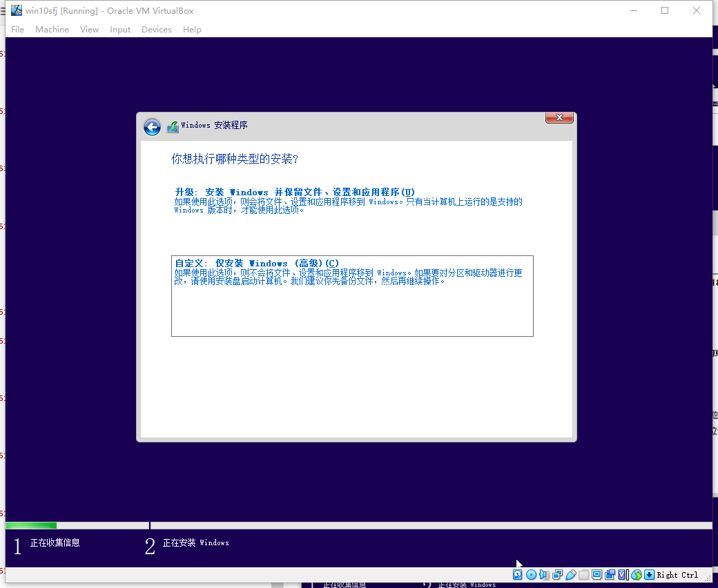This screenshot has height=588, width=718.
Task: Click the mouse integration status icon
Action: (637, 575)
